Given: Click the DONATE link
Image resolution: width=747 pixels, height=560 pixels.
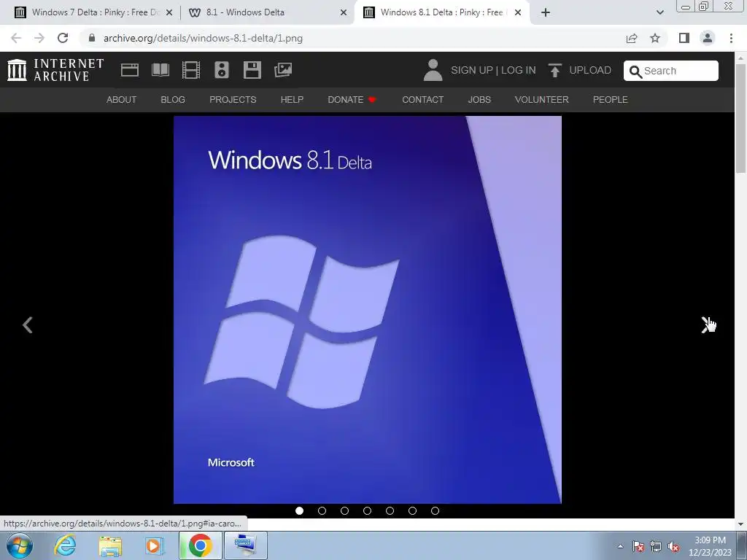Looking at the screenshot, I should (x=352, y=99).
